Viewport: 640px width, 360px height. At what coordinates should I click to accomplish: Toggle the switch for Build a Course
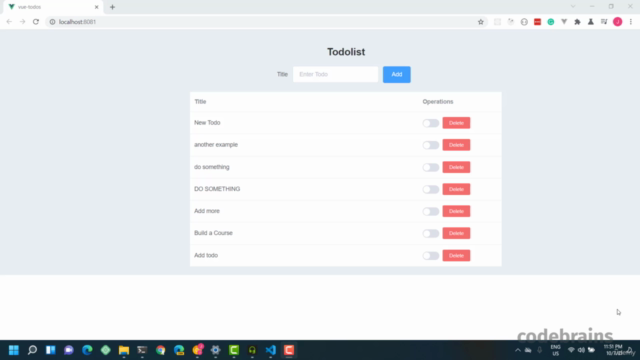click(431, 233)
